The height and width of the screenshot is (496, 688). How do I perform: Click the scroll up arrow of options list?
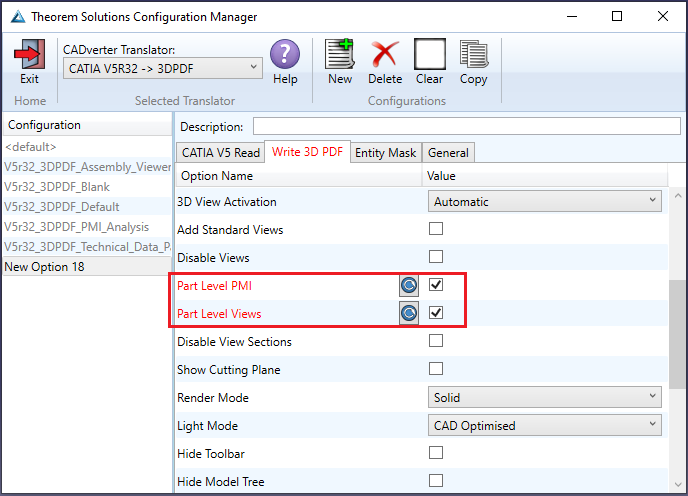point(678,195)
